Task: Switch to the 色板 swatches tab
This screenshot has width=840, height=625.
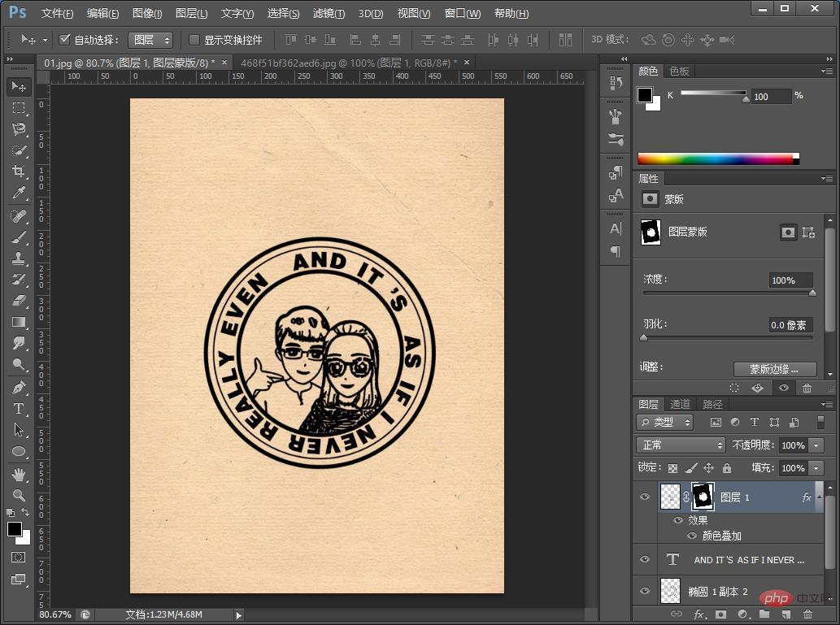Action: [679, 71]
